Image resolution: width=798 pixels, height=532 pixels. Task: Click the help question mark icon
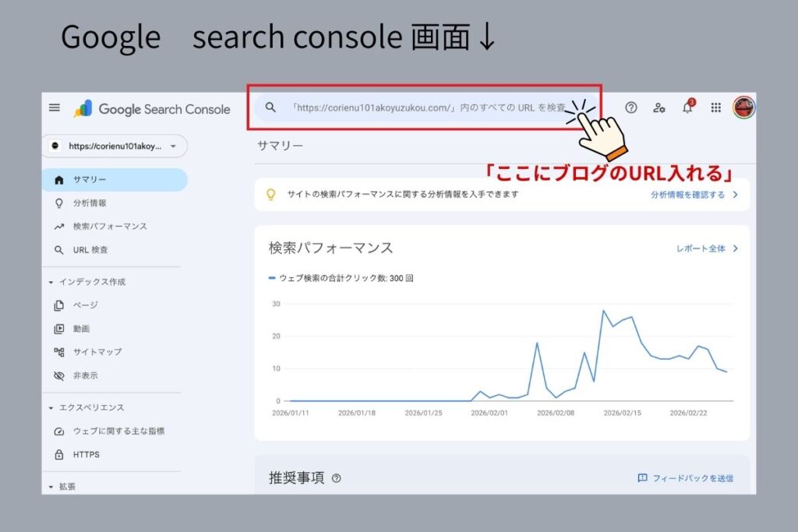631,107
